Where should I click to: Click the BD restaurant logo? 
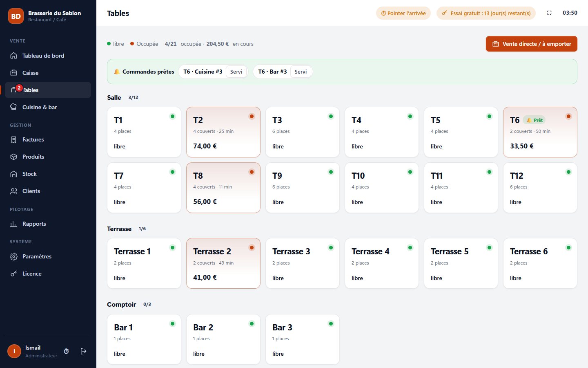[x=16, y=16]
